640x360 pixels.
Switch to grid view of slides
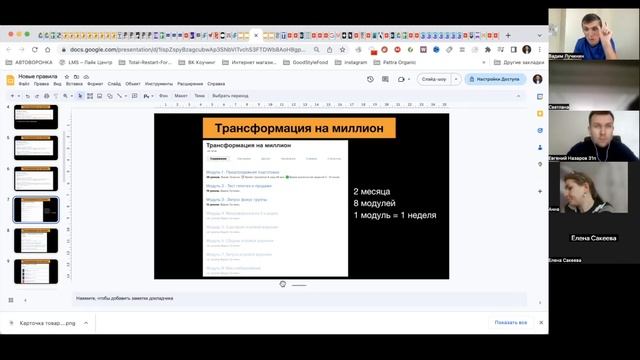11,300
